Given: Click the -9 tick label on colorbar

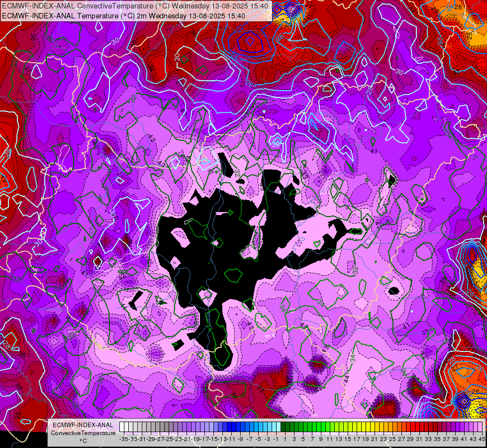Looking at the screenshot, I should tap(240, 439).
